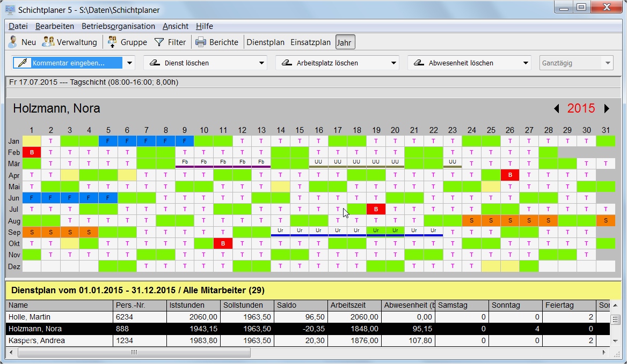Click the orange S cell on Aug 24
This screenshot has width=627, height=364.
pos(472,220)
